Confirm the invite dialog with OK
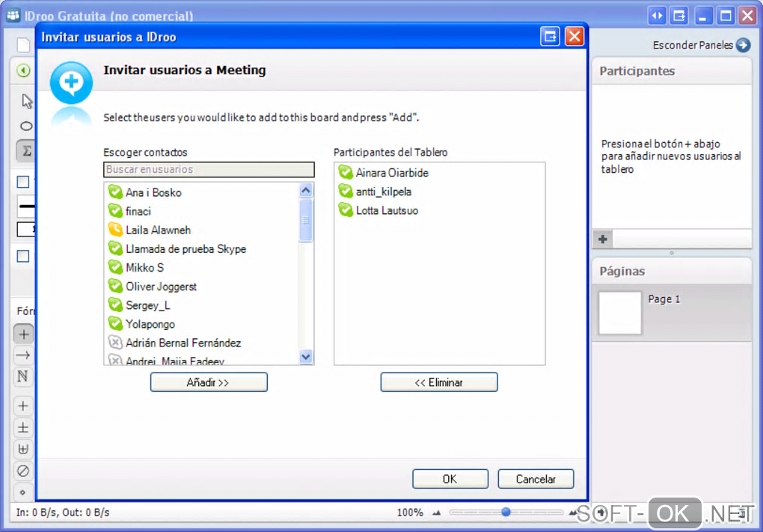This screenshot has height=532, width=763. (450, 479)
